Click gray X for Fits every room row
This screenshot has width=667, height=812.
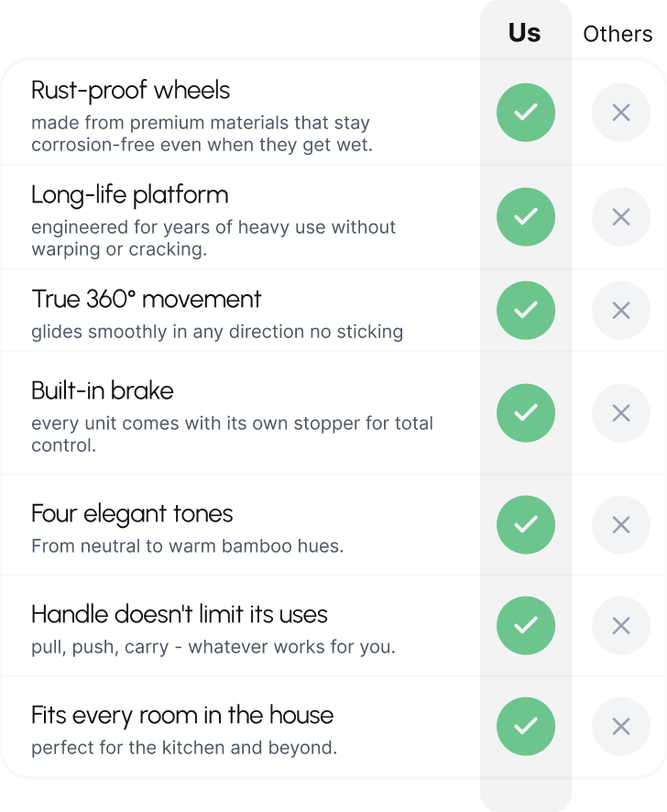click(x=620, y=727)
